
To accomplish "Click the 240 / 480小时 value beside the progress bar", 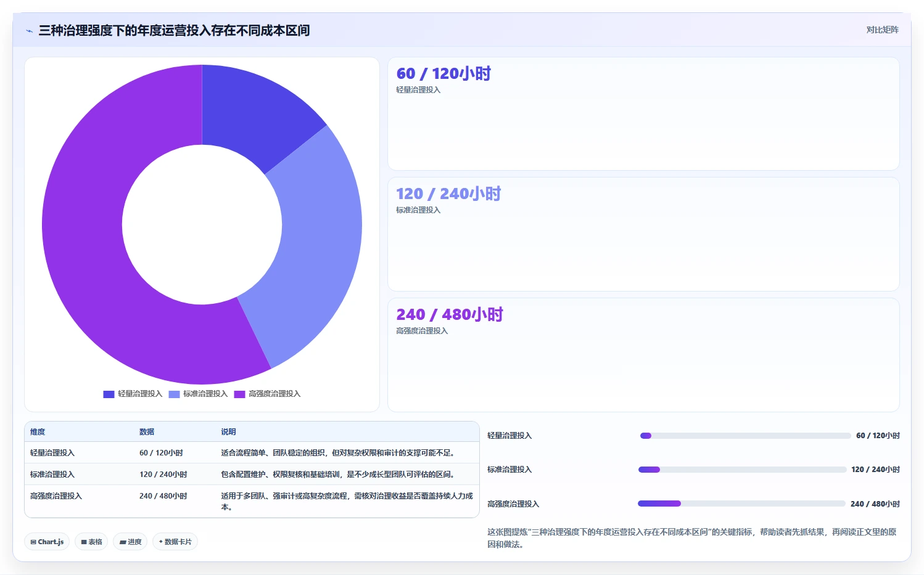I will tap(875, 504).
